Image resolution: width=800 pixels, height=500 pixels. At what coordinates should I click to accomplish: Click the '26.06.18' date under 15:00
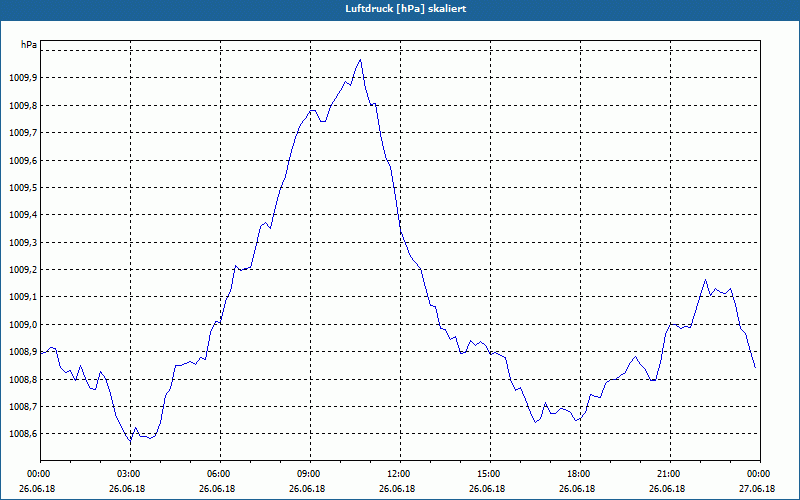[488, 488]
